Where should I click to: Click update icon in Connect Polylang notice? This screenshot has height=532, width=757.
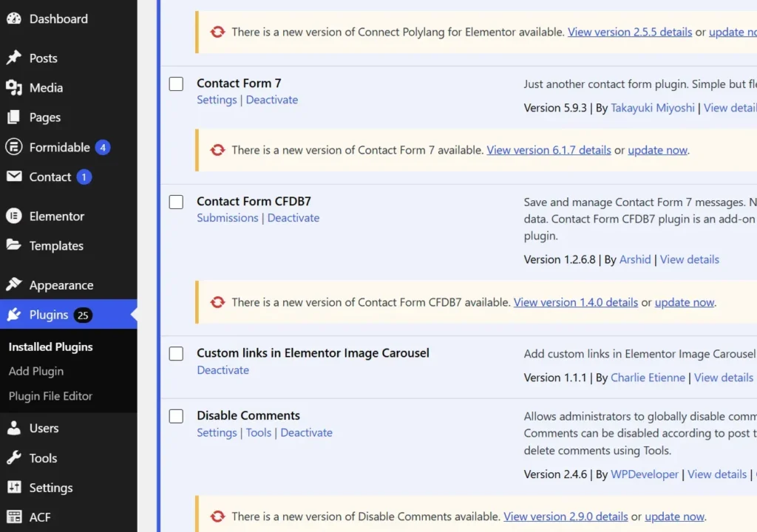click(x=218, y=32)
